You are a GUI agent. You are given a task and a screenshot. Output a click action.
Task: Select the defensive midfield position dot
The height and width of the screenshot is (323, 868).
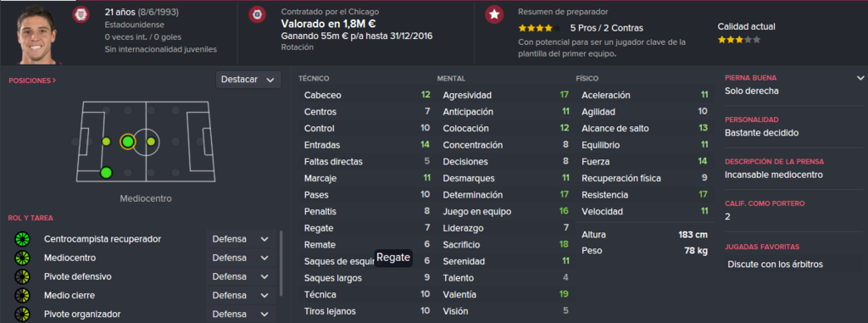(x=106, y=142)
